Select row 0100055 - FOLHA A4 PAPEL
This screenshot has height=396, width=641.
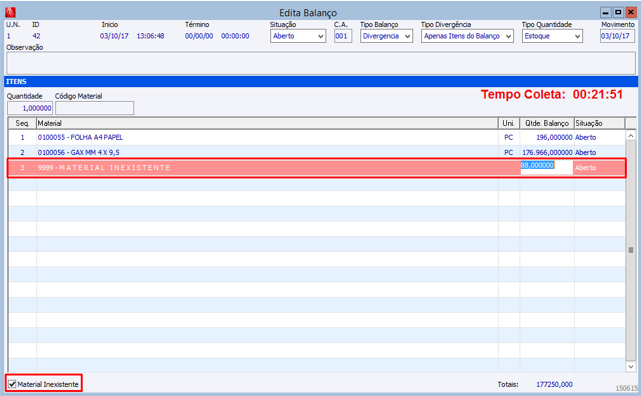(317, 137)
